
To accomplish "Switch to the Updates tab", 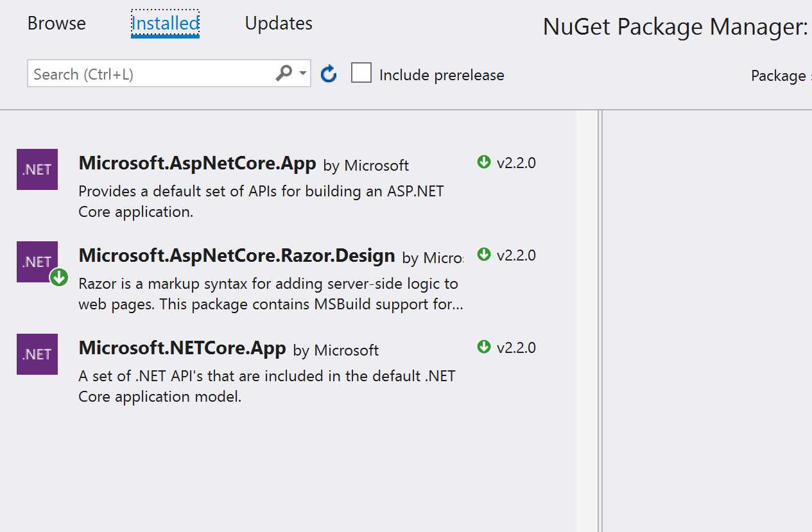I will pyautogui.click(x=279, y=23).
